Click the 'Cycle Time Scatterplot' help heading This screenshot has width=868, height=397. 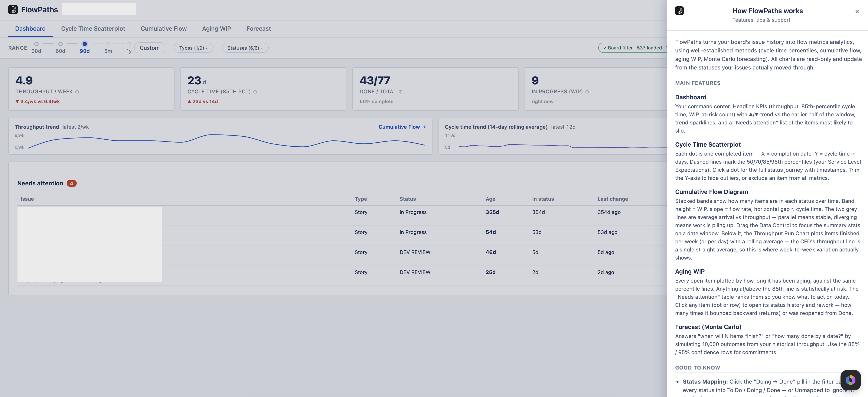coord(708,144)
